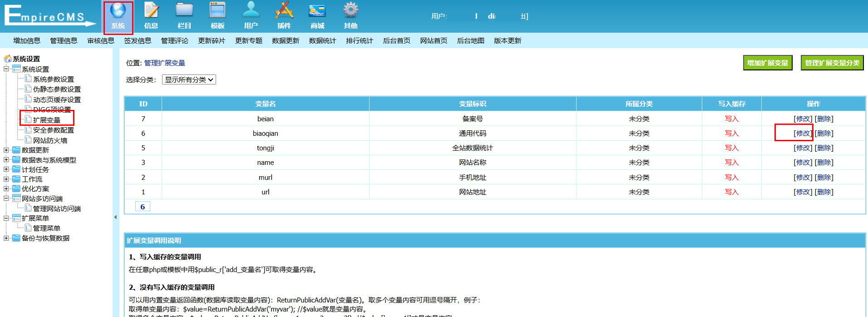Expand the 备份与恢复数据 tree node

pyautogui.click(x=6, y=238)
